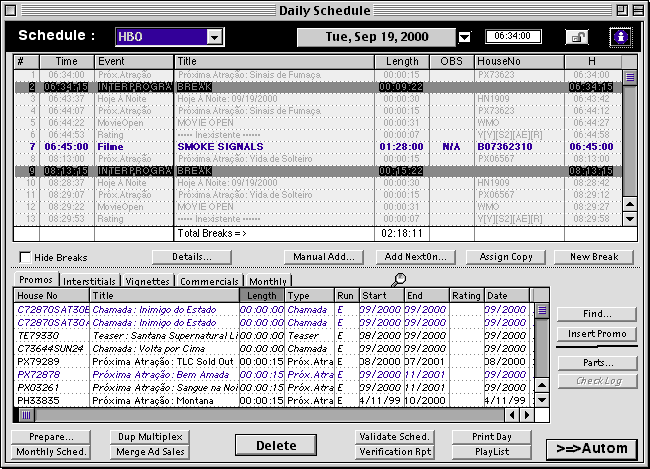Click the Parts... button
Viewport: 650px width, 469px height.
coord(597,363)
